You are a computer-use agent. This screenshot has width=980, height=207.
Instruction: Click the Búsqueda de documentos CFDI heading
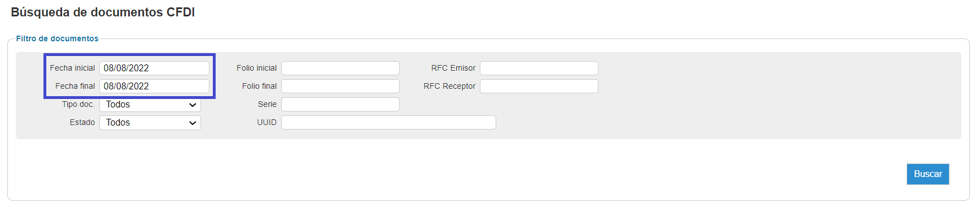(103, 12)
